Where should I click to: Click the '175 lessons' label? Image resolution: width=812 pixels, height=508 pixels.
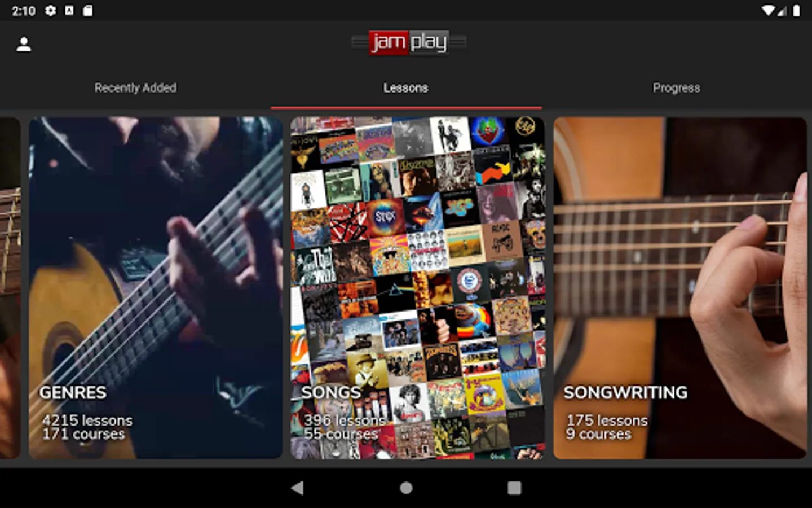(x=607, y=421)
